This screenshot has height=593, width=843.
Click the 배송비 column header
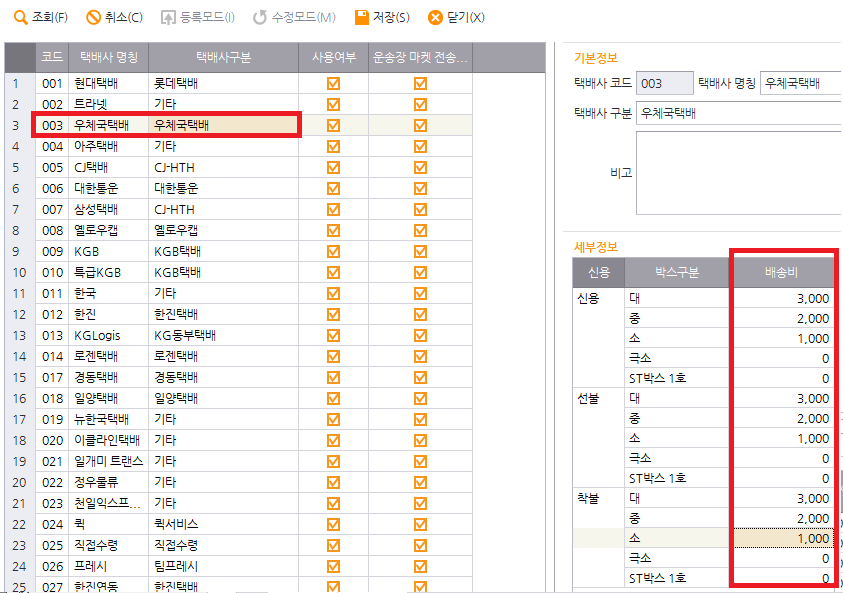coord(783,272)
